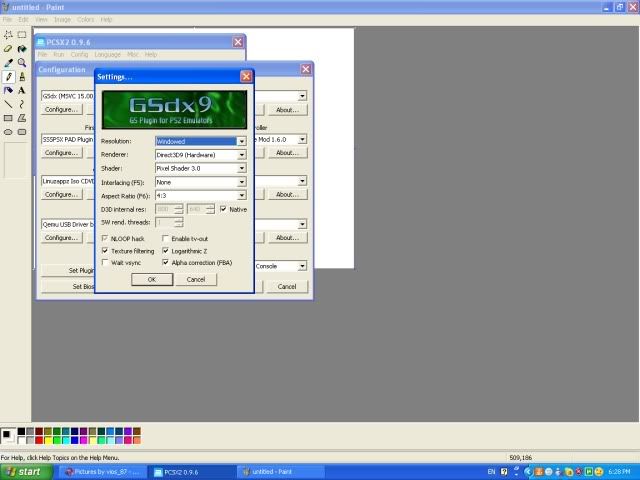640x480 pixels.
Task: Click the red X tray icon
Action: [578, 472]
